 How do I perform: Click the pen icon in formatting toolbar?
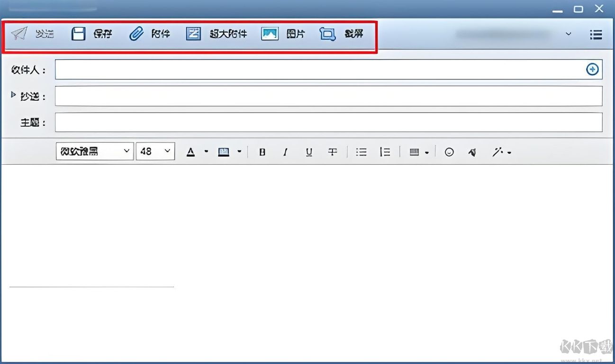[x=472, y=152]
